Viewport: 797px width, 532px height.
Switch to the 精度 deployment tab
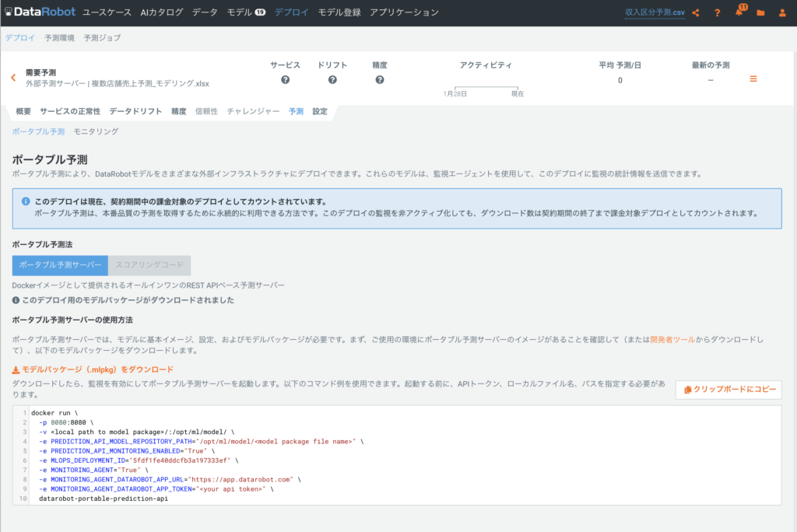[179, 111]
